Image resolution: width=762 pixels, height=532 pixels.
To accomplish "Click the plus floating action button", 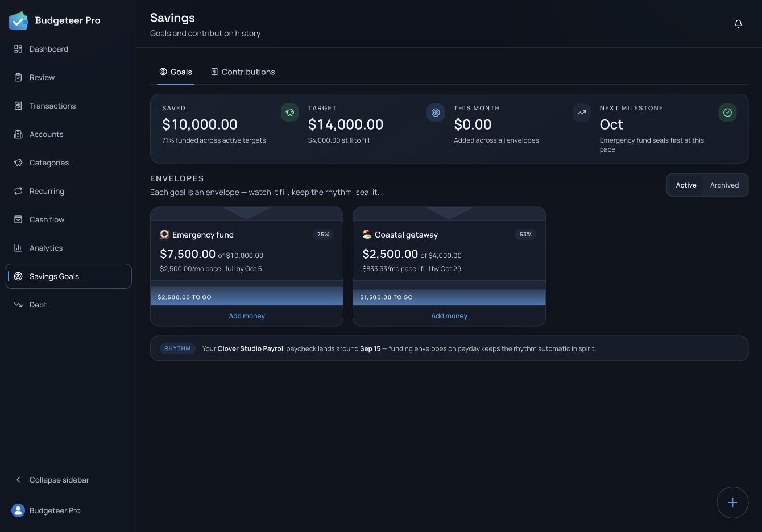I will click(x=732, y=502).
